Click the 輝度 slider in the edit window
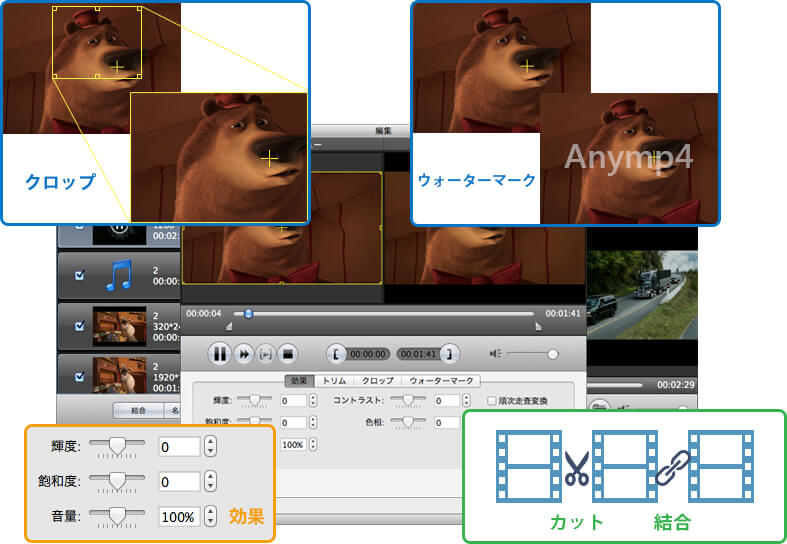The image size is (787, 544). click(254, 400)
